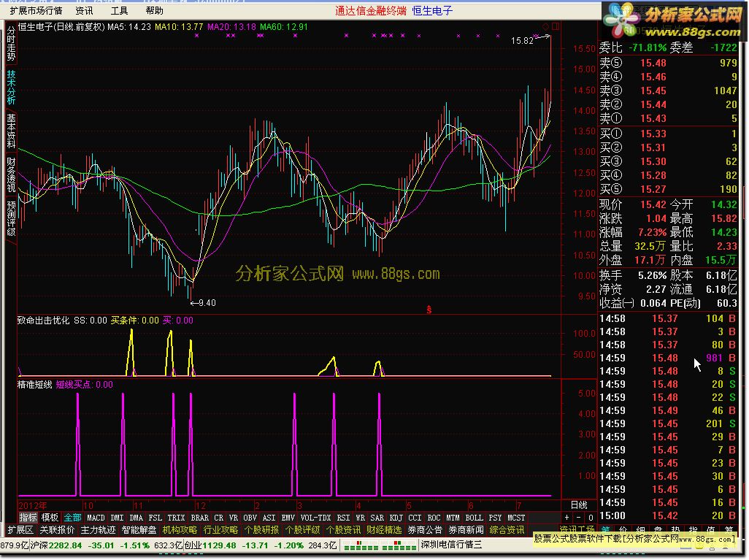Open the 机构攻略 link
The height and width of the screenshot is (560, 749).
point(180,530)
